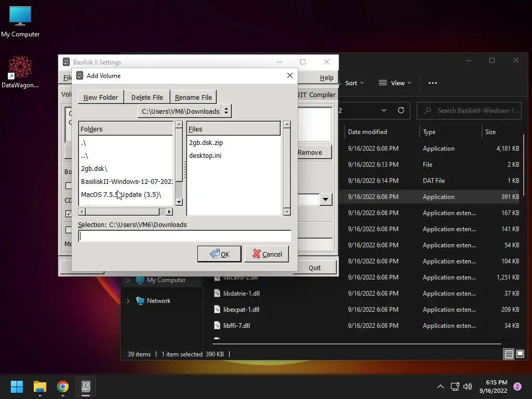
Task: Click the Explorer refresh icon
Action: (x=401, y=110)
